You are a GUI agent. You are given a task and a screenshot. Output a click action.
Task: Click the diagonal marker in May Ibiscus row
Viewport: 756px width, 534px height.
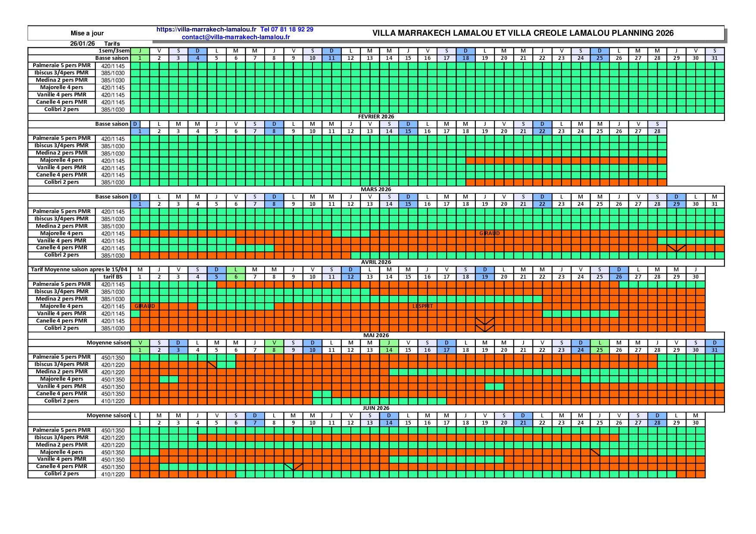pyautogui.click(x=212, y=365)
